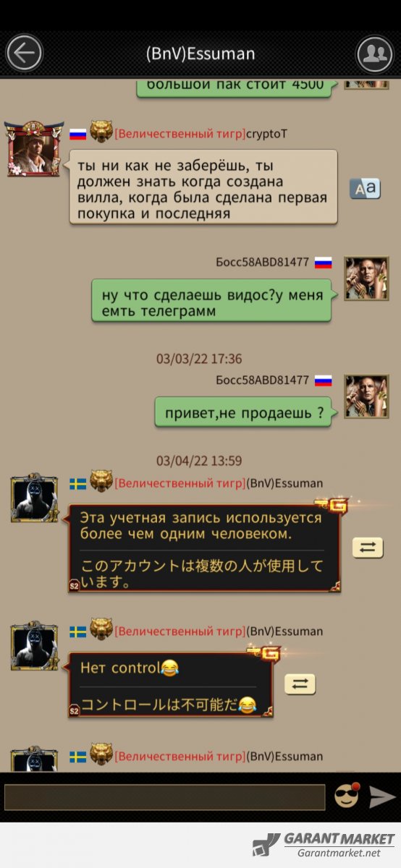This screenshot has width=401, height=868.
Task: Tap cryptoT's framed avatar
Action: 34,148
